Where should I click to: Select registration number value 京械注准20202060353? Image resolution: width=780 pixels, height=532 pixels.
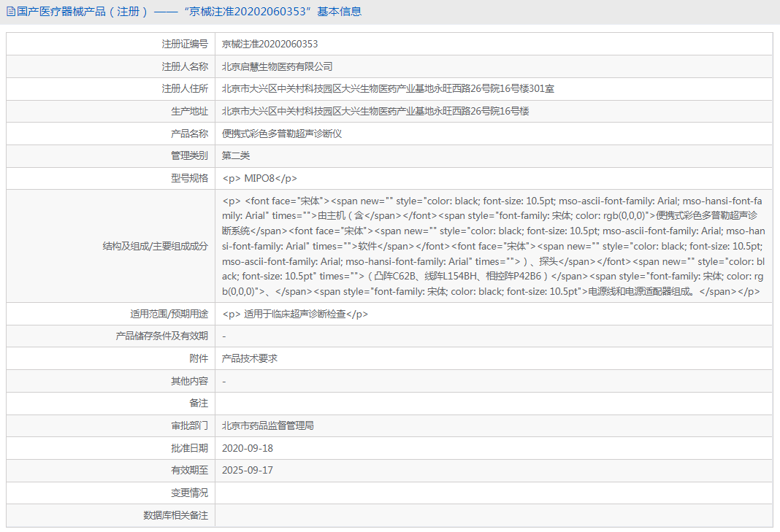tap(269, 45)
